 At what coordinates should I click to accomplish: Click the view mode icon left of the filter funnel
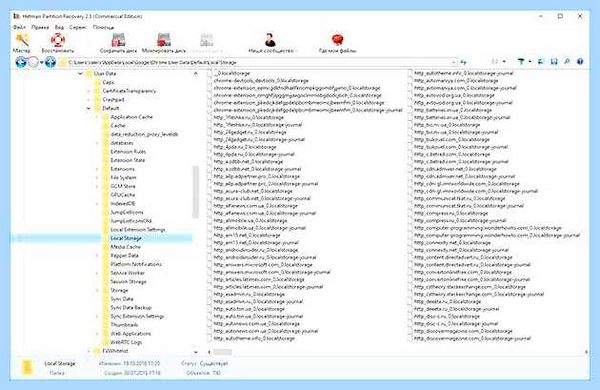(x=495, y=62)
